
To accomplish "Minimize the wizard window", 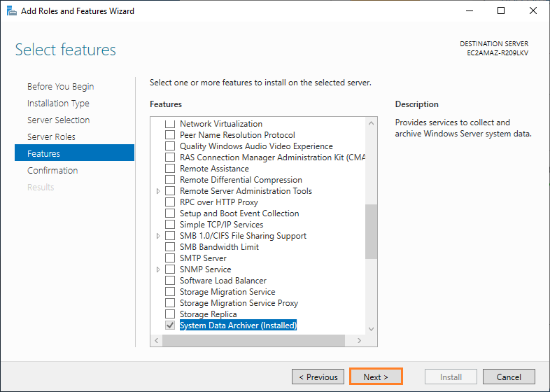I will tap(470, 11).
